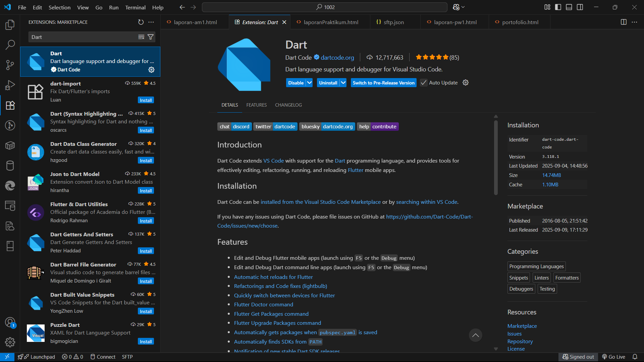Click the details pane vertical scrollbar
The height and width of the screenshot is (362, 644).
[x=496, y=158]
